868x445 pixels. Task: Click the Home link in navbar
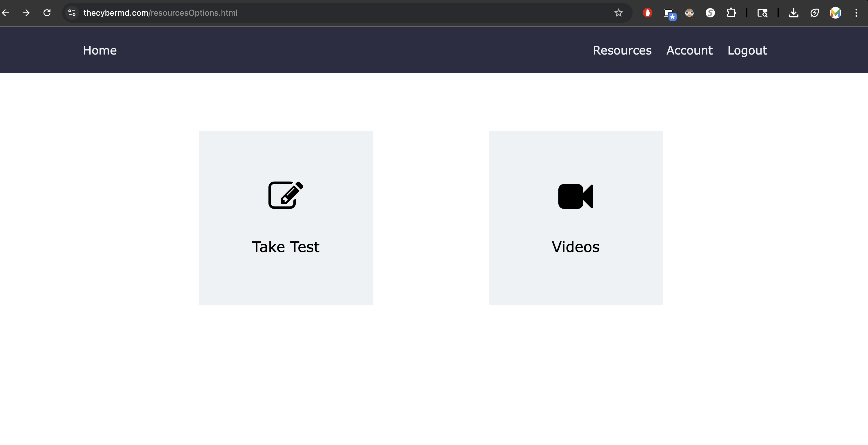pyautogui.click(x=100, y=50)
